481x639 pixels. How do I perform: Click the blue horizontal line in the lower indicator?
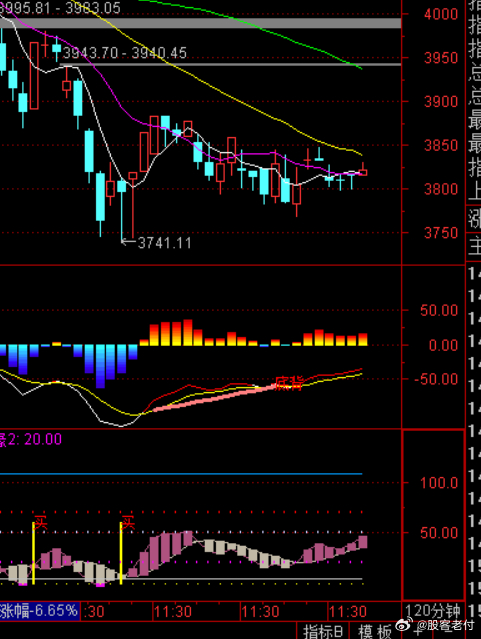pos(181,474)
